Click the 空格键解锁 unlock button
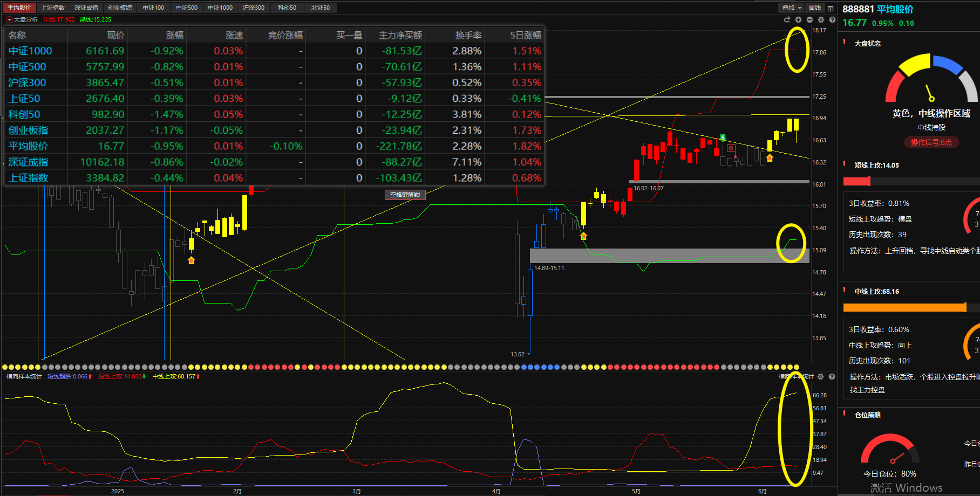Screen dimensions: 980x496 [405, 195]
